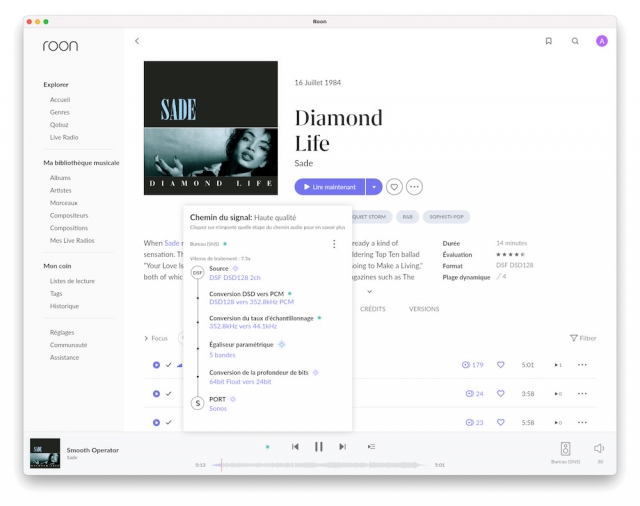The image size is (640, 506).
Task: Favorite the album with heart button
Action: [x=394, y=187]
